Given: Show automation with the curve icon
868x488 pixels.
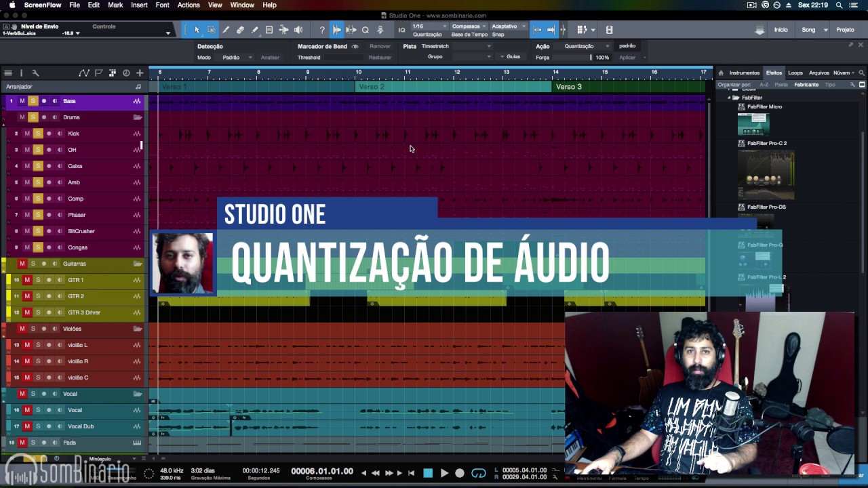Looking at the screenshot, I should [84, 73].
